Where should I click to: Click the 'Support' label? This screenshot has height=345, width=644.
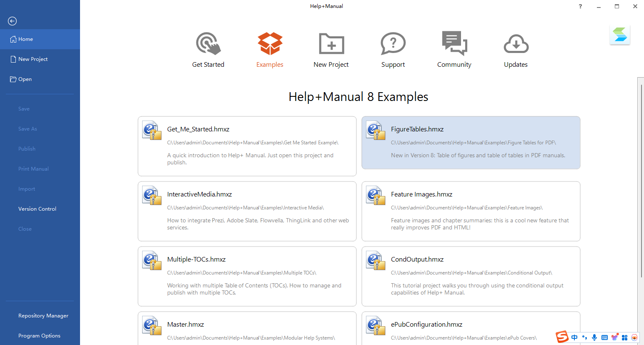pyautogui.click(x=393, y=65)
